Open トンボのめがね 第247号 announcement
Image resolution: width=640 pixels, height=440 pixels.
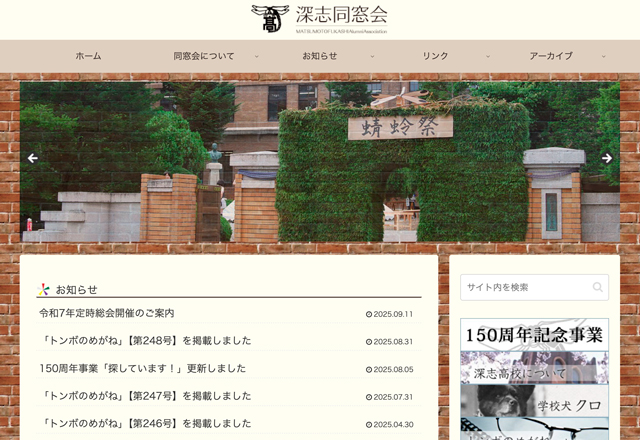[x=146, y=396]
